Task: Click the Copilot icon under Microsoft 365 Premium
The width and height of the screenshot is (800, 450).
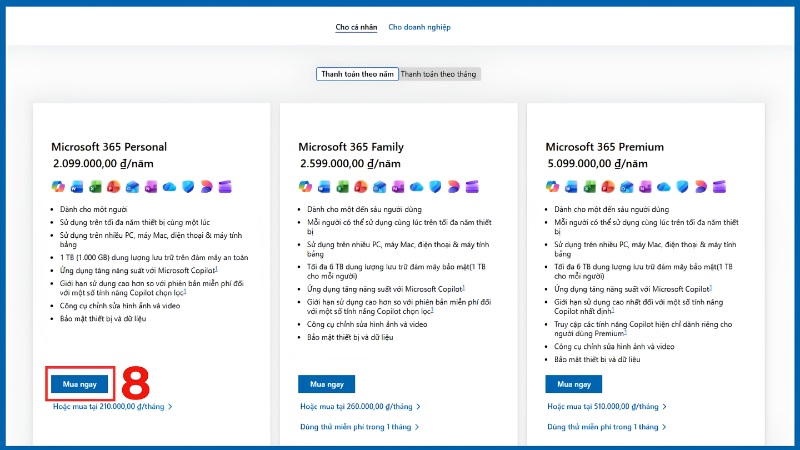Action: (x=552, y=187)
